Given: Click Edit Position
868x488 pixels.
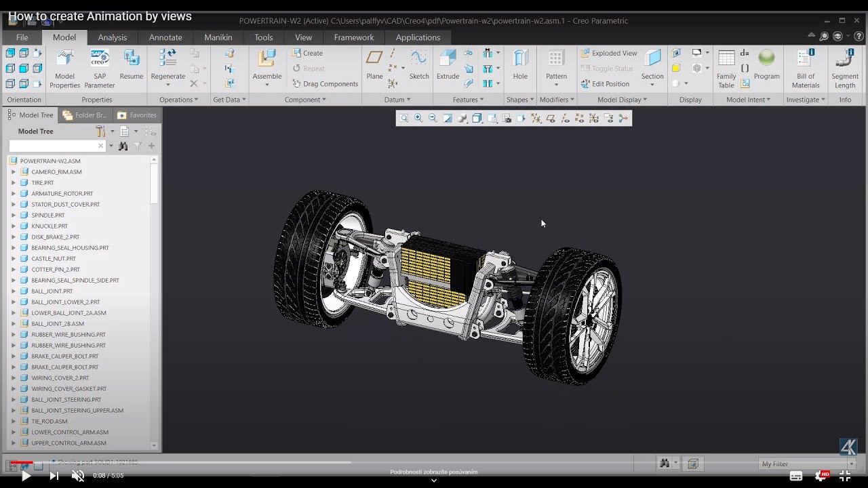Looking at the screenshot, I should 605,84.
